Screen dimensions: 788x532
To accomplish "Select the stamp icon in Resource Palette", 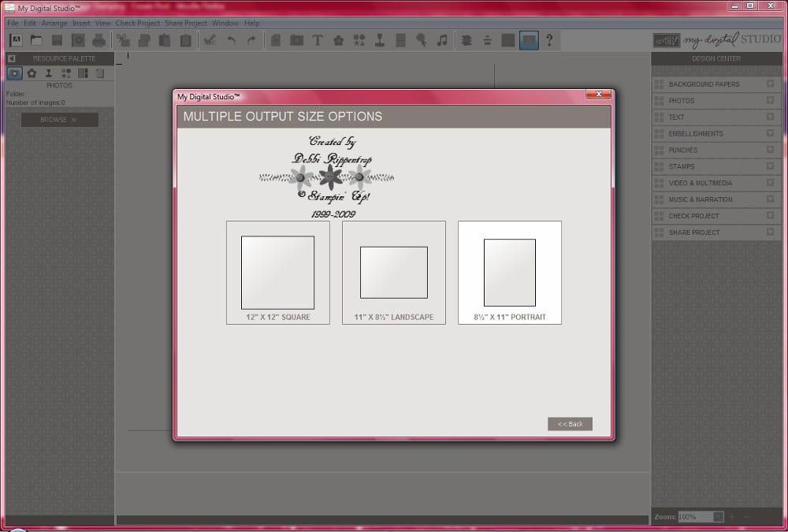I will (49, 73).
